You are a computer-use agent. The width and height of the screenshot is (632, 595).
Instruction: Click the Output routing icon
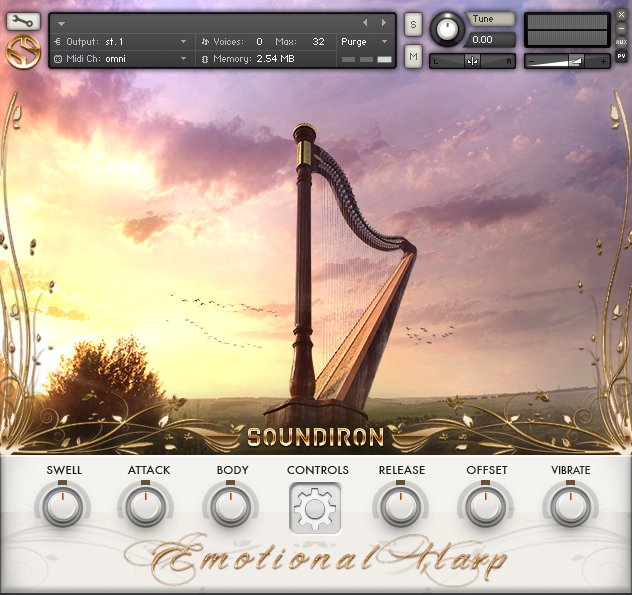[x=58, y=42]
